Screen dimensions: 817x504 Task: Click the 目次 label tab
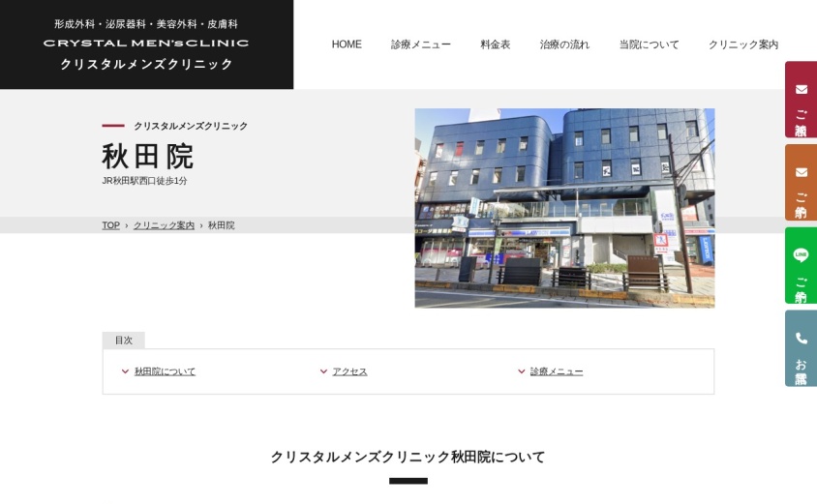tap(124, 340)
